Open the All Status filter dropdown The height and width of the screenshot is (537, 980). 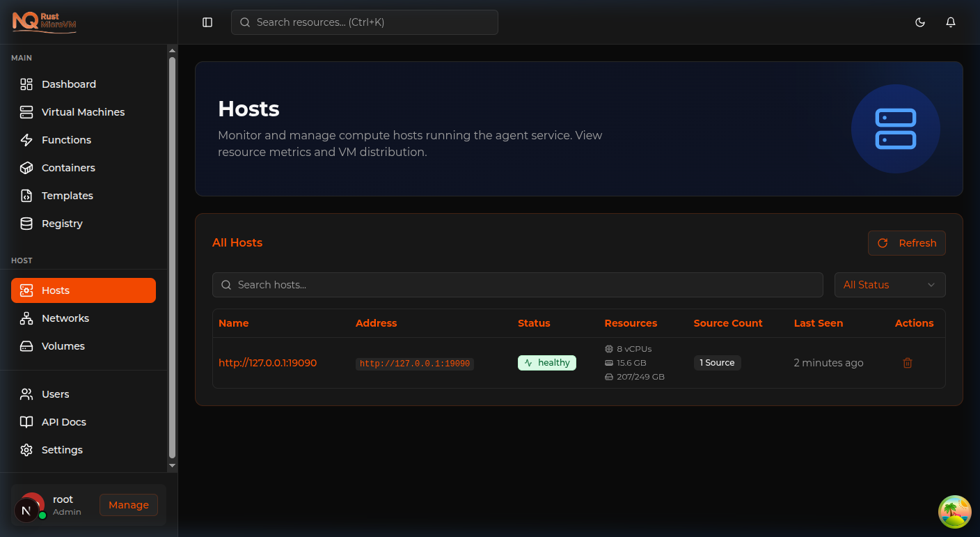click(x=890, y=285)
